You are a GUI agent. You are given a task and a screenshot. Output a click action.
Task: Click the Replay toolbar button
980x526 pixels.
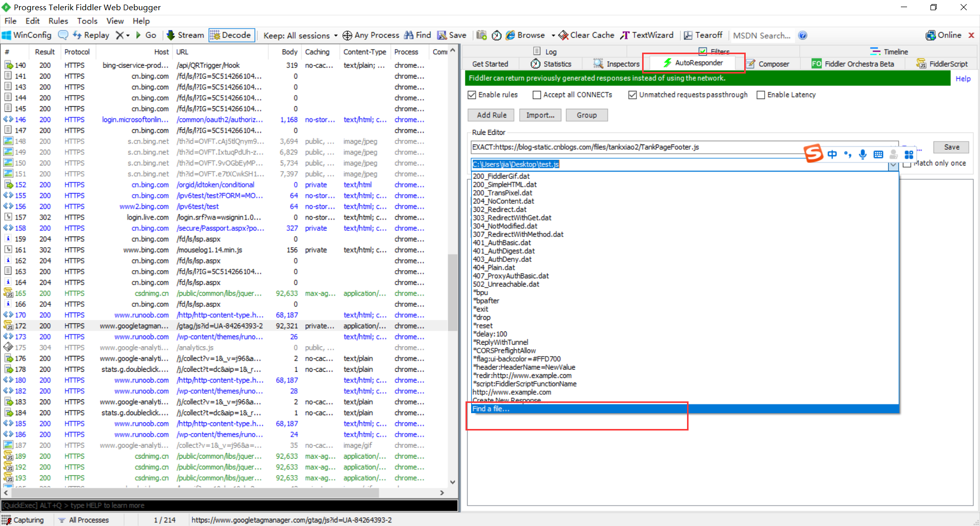coord(91,35)
